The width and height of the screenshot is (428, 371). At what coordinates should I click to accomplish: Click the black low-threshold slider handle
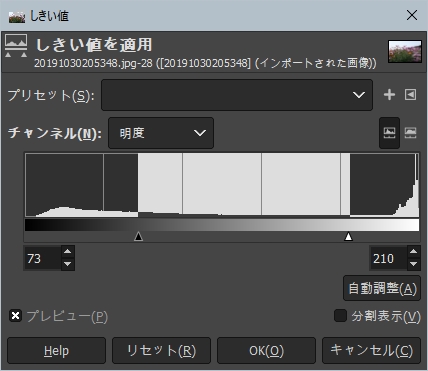pyautogui.click(x=138, y=236)
